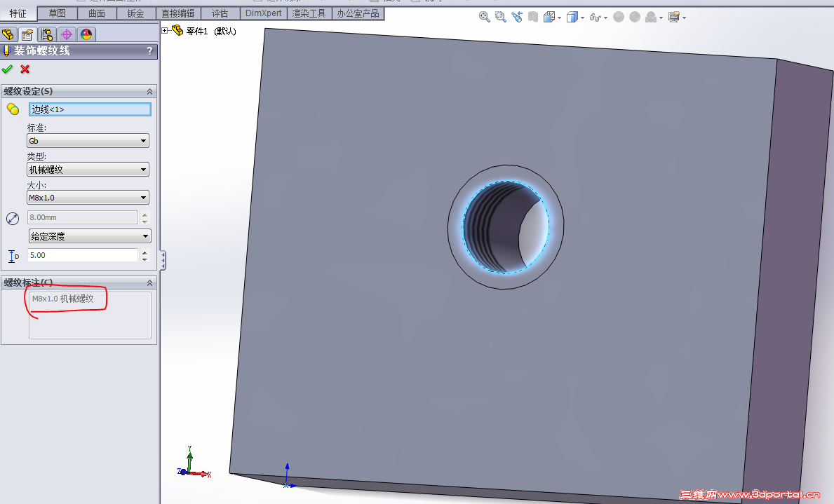
Task: Click the Edit Appearance sphere icon
Action: [618, 17]
